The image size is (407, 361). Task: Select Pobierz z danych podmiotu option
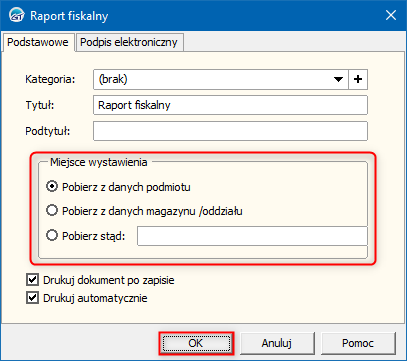[118, 187]
